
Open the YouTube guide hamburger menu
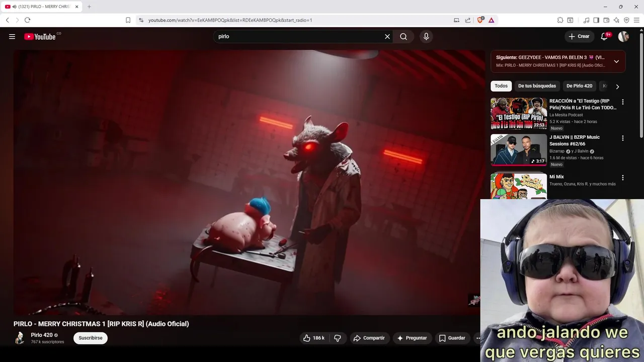tap(12, 36)
